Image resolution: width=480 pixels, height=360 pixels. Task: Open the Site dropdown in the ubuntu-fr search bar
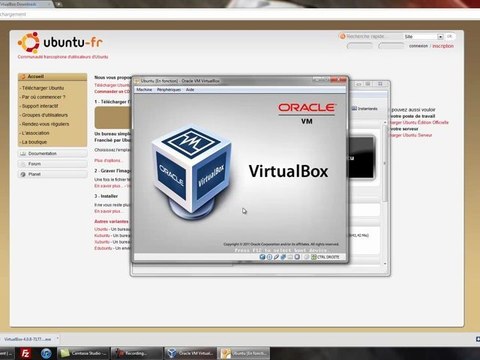[424, 36]
